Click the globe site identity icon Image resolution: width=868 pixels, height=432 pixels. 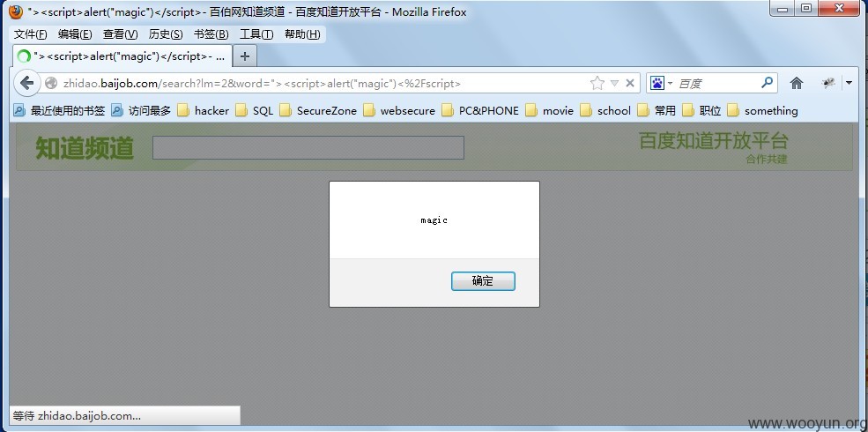tap(51, 84)
